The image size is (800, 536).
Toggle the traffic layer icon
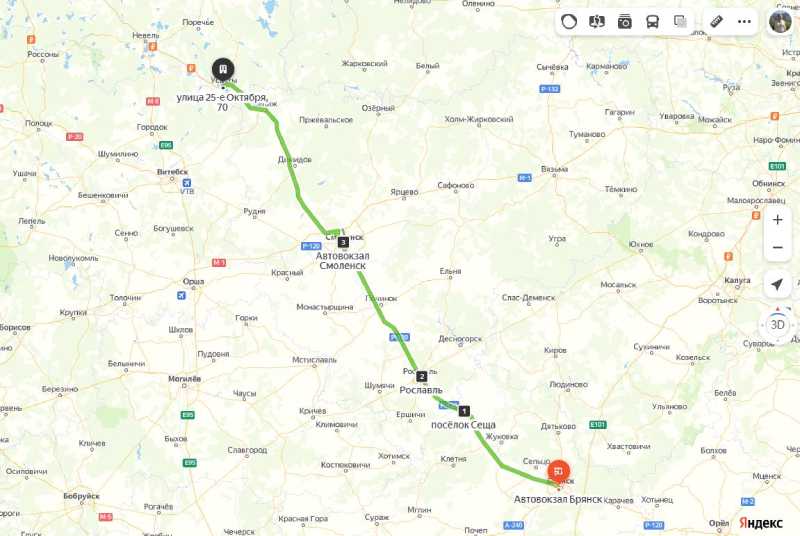(569, 21)
